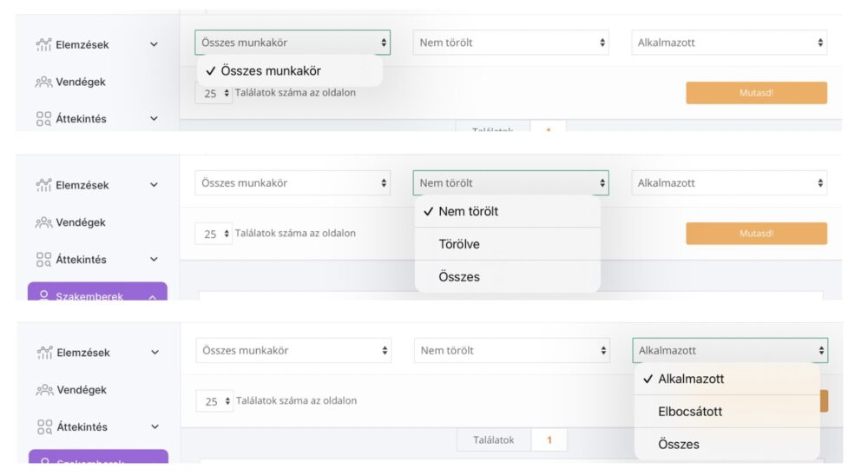Click the Elemzések chart icon in bottom panel
The width and height of the screenshot is (868, 476).
[x=45, y=353]
